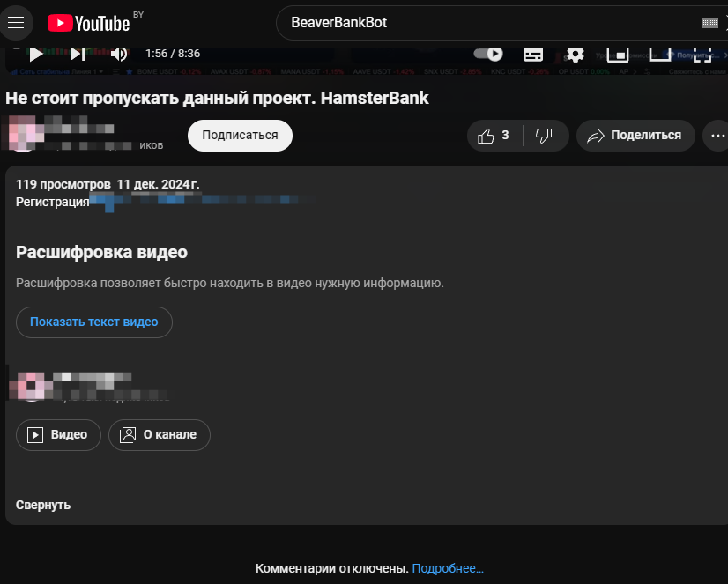
Task: Enter fullscreen mode
Action: 702,55
